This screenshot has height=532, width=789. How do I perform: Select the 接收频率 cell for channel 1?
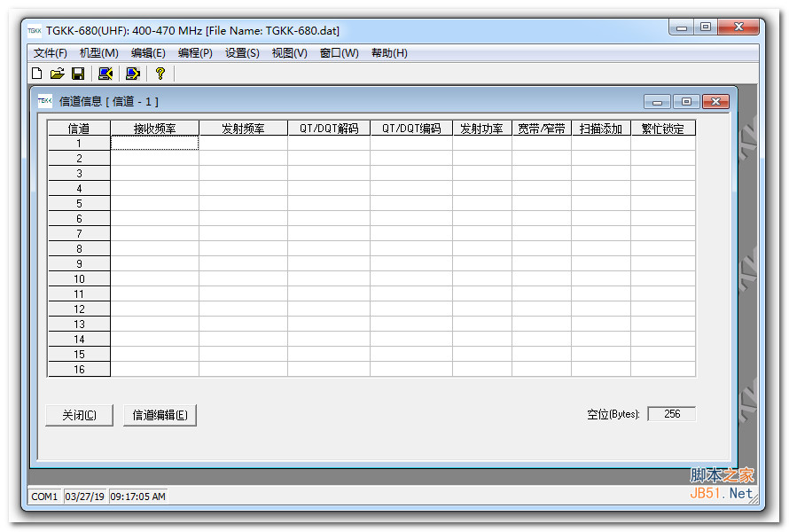click(154, 143)
